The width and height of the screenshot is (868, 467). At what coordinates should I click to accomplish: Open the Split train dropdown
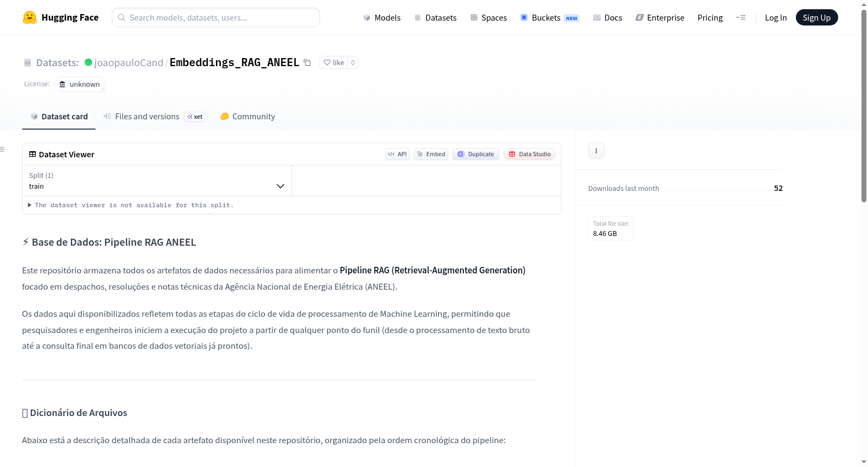(x=157, y=181)
